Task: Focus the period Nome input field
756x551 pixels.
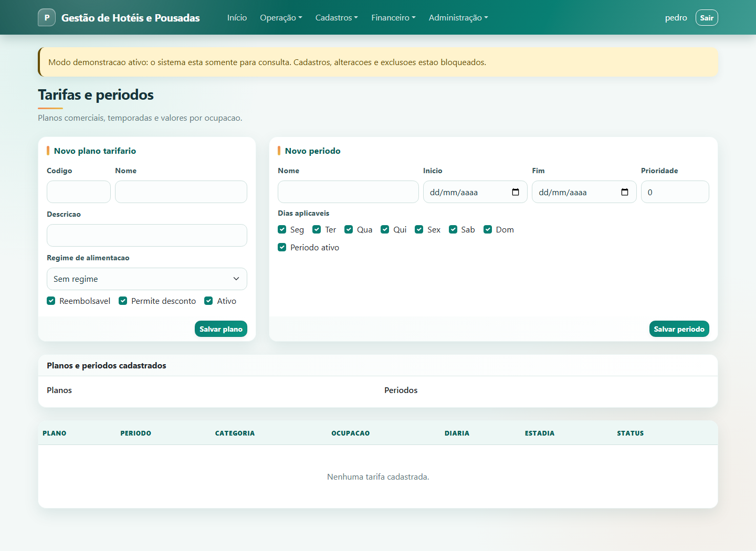Action: 348,192
